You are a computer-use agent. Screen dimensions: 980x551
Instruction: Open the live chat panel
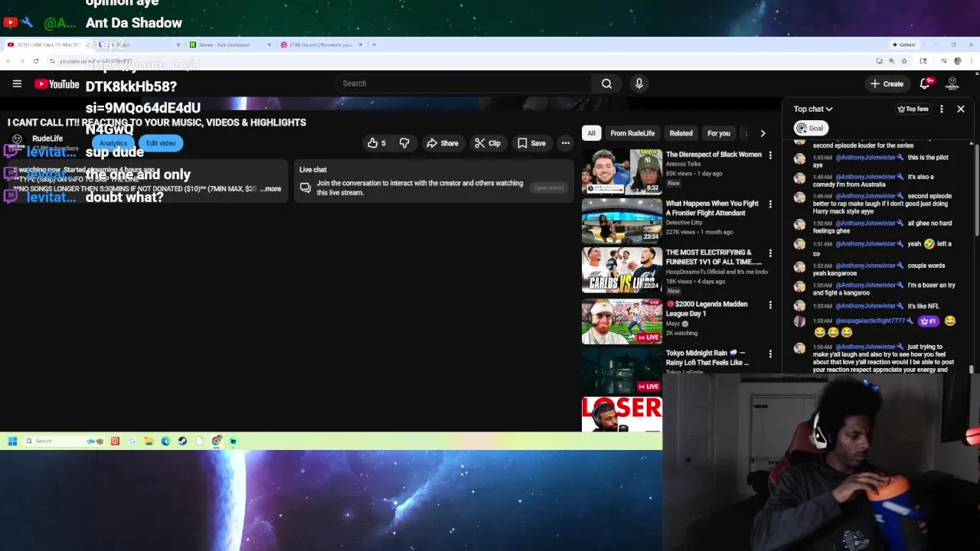tap(548, 187)
